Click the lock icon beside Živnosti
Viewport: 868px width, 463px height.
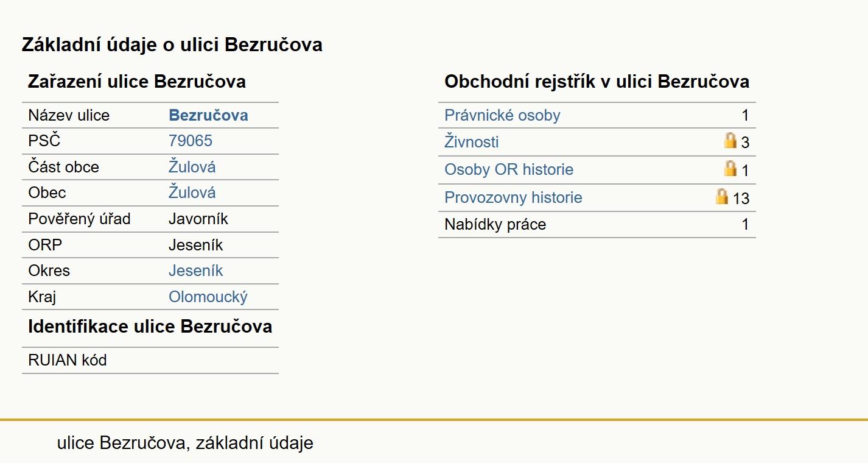click(730, 141)
